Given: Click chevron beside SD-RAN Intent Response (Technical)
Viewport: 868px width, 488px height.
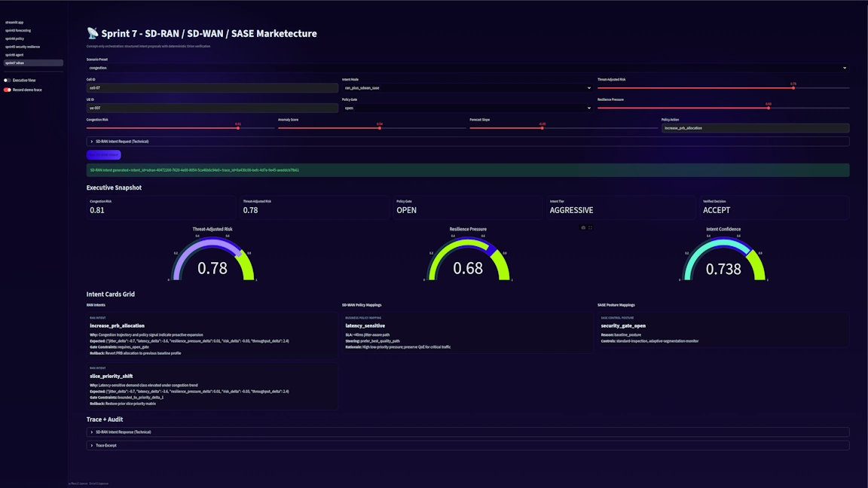Looking at the screenshot, I should point(92,432).
